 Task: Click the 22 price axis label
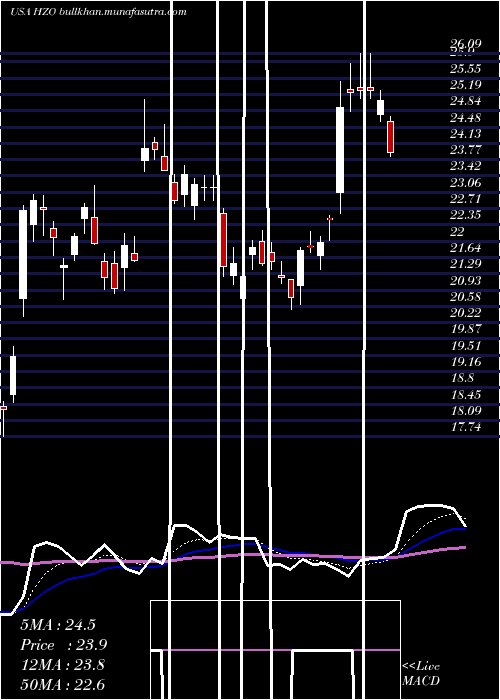click(458, 232)
